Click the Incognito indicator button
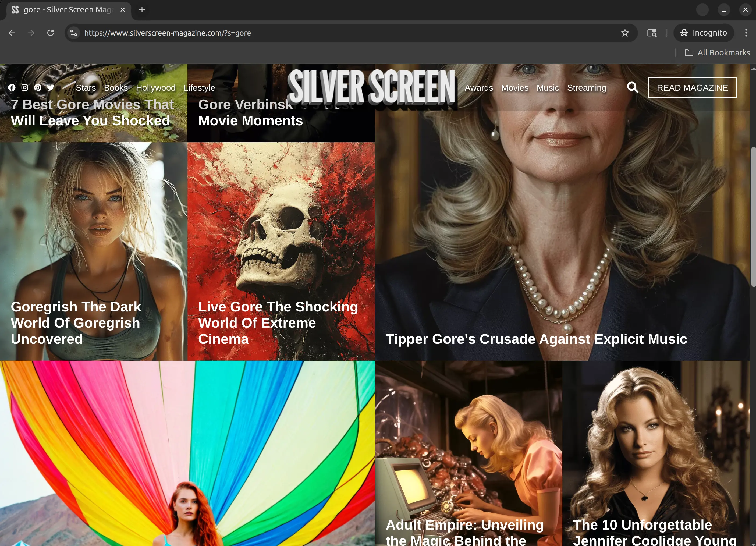This screenshot has width=756, height=546. [x=703, y=33]
